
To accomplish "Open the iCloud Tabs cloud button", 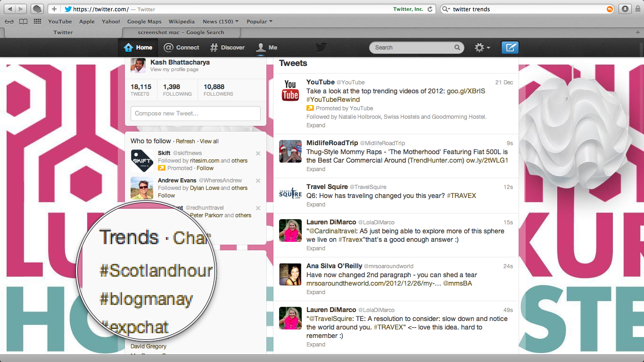I will (x=37, y=9).
